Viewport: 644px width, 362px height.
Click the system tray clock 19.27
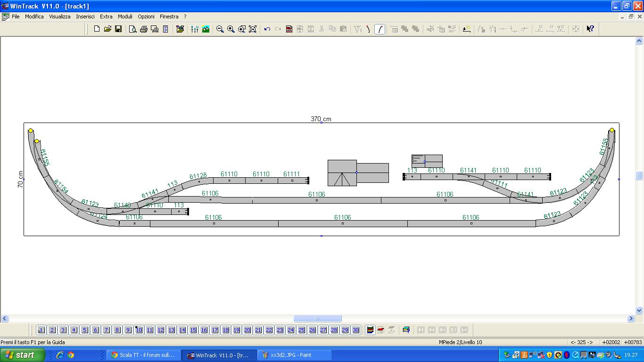pos(631,355)
